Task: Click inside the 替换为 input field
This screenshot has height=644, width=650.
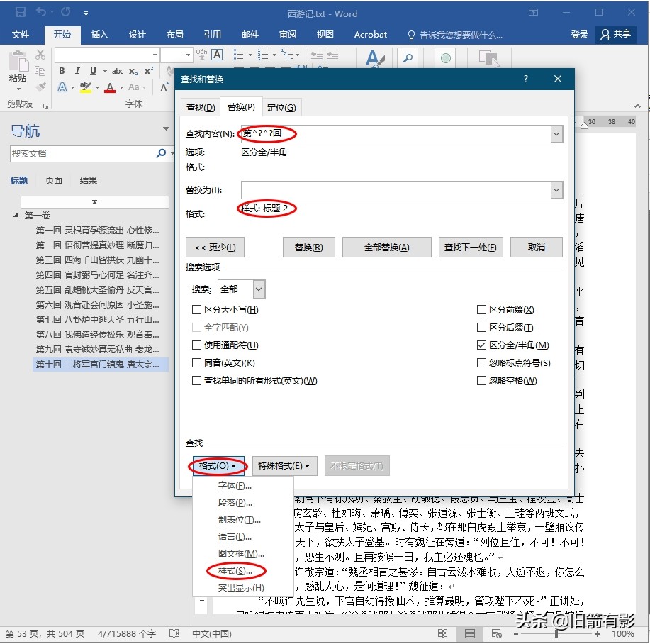Action: (x=397, y=189)
